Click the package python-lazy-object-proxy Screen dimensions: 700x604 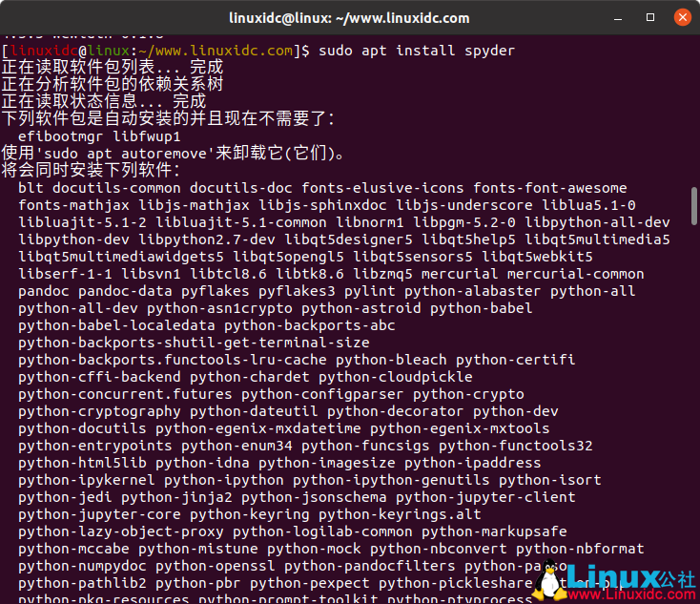(x=120, y=532)
